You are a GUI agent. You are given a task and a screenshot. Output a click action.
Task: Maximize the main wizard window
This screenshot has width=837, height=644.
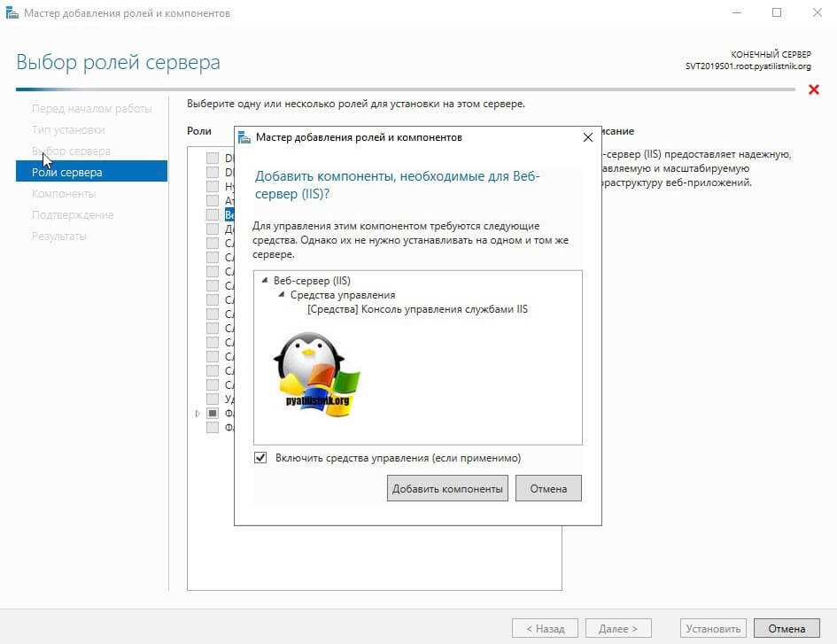tap(777, 12)
